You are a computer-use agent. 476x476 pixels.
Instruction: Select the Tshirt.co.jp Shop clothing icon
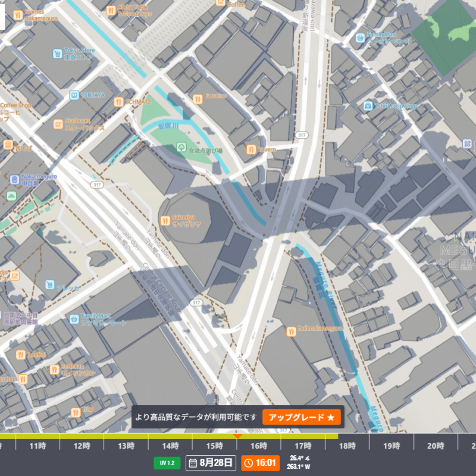click(368, 106)
